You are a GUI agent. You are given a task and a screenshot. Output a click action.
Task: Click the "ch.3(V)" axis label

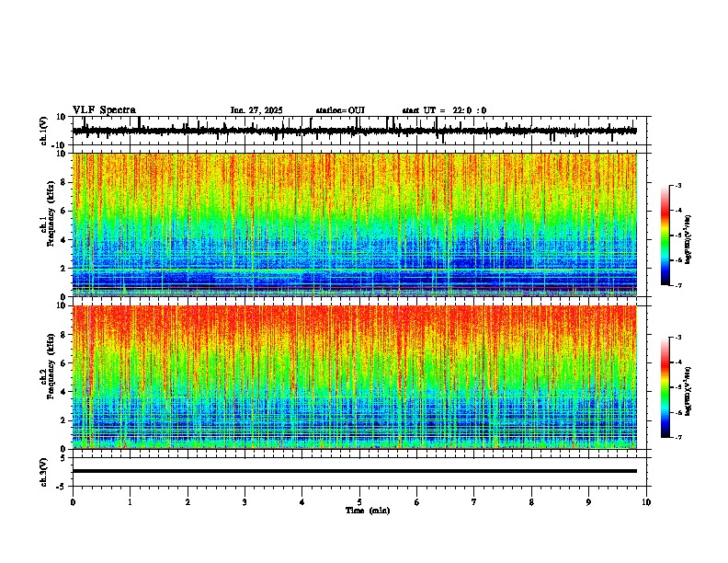pyautogui.click(x=44, y=472)
